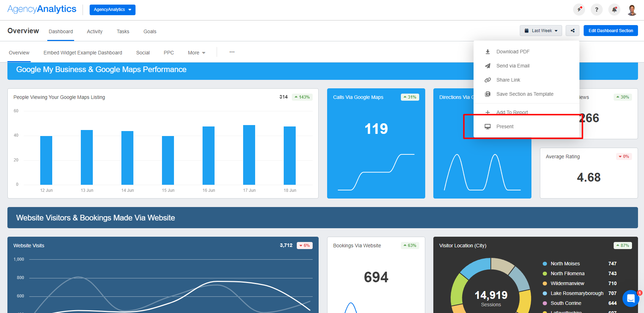Click People Viewing Your Google Maps Listing title

pyautogui.click(x=59, y=97)
